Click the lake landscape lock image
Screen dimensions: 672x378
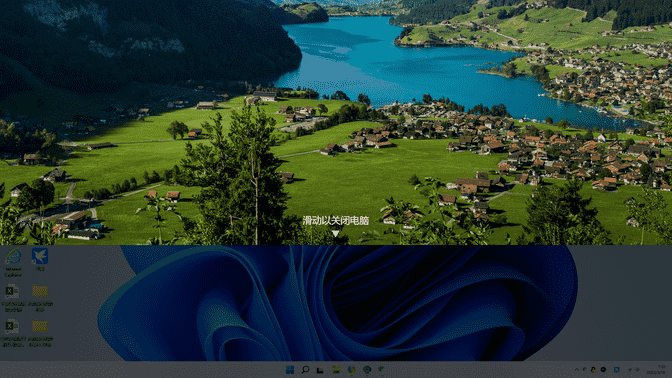pyautogui.click(x=336, y=122)
